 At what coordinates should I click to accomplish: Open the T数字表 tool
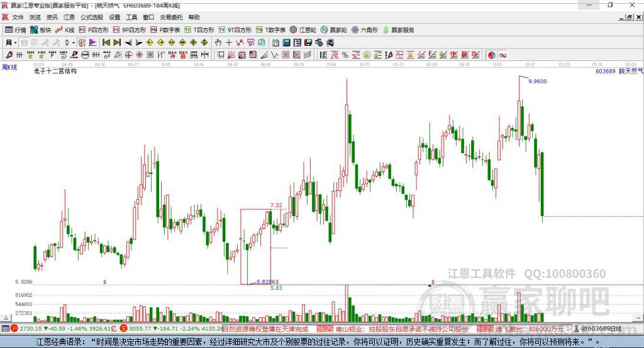point(270,30)
